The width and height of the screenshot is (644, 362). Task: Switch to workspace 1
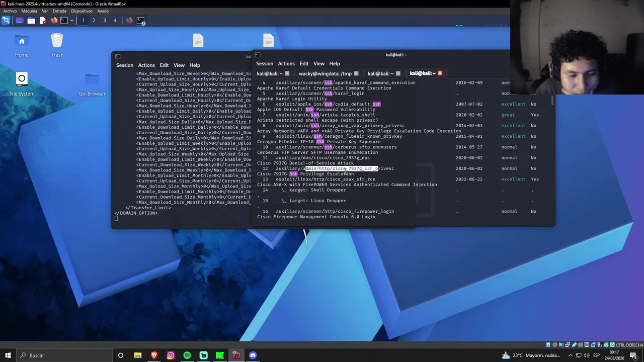[x=83, y=21]
